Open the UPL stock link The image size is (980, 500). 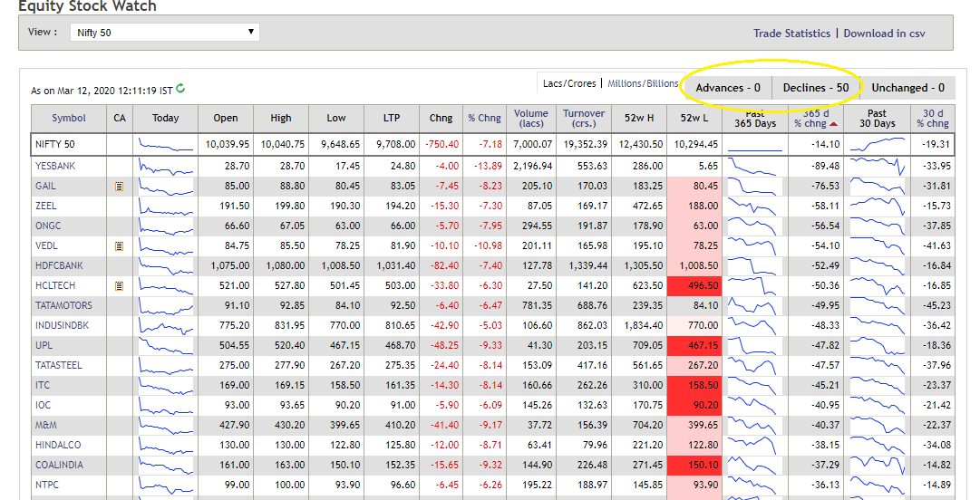44,346
